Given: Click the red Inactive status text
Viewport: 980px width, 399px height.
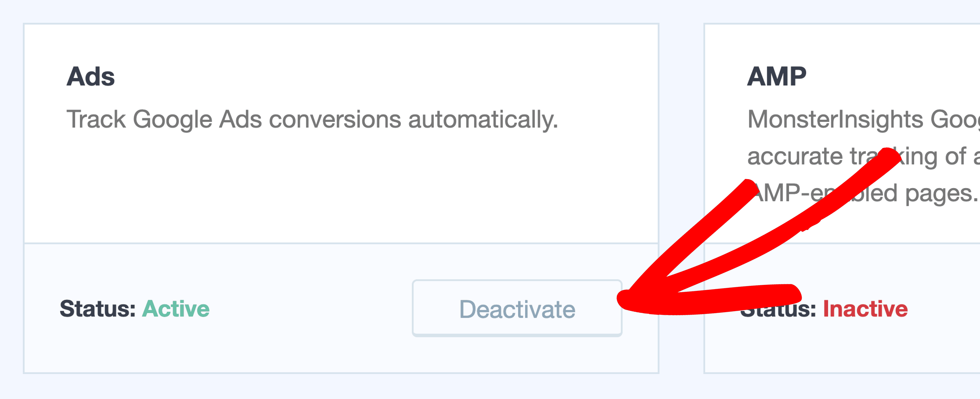Looking at the screenshot, I should [865, 308].
